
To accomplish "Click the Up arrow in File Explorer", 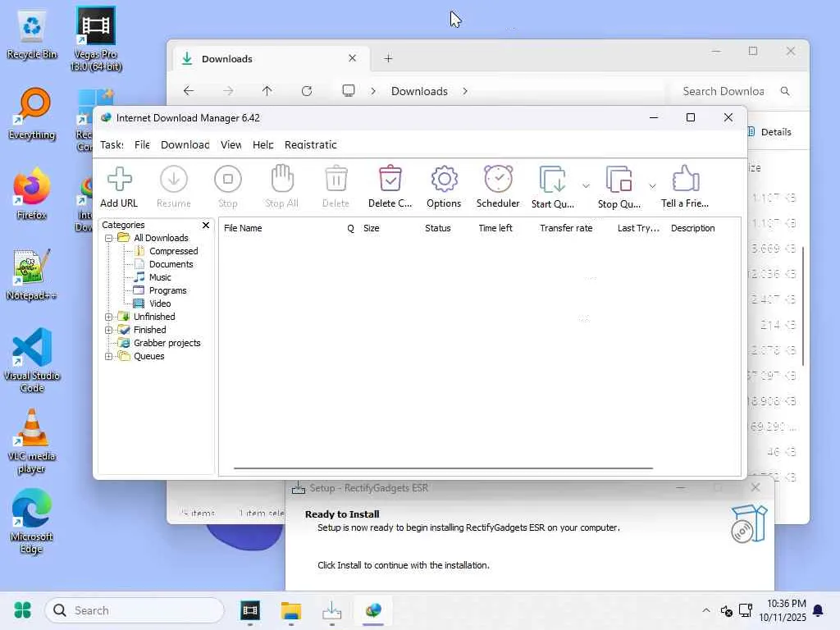I will [267, 91].
